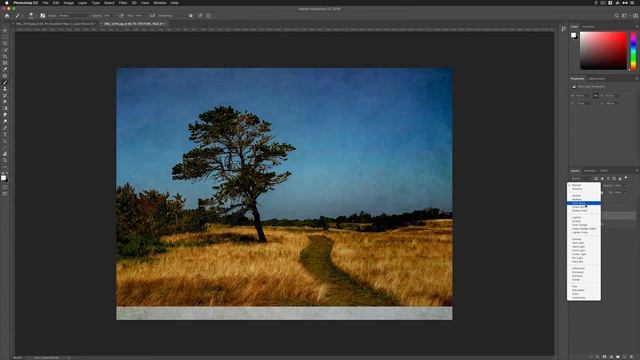This screenshot has width=640, height=360.
Task: Select the Brush tool in toolbar
Action: 5,82
